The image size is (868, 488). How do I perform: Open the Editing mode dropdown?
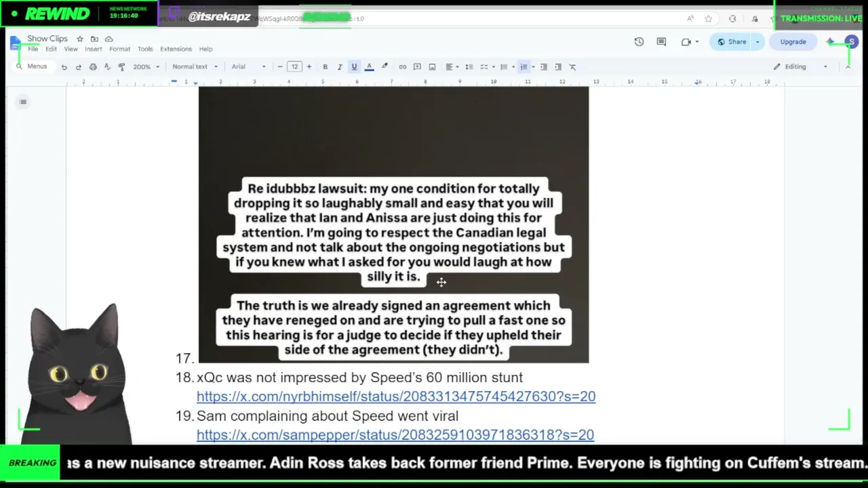point(800,66)
